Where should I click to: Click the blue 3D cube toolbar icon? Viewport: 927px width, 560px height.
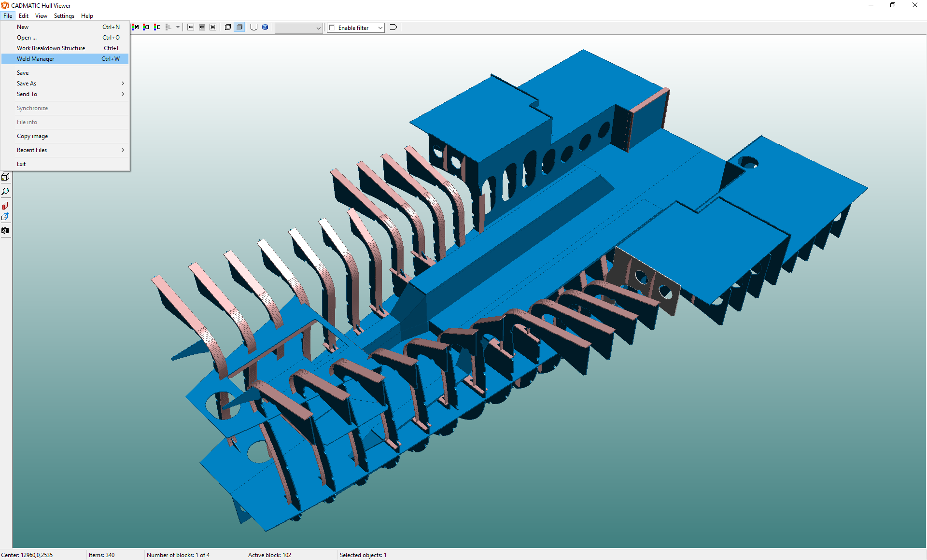(x=265, y=28)
